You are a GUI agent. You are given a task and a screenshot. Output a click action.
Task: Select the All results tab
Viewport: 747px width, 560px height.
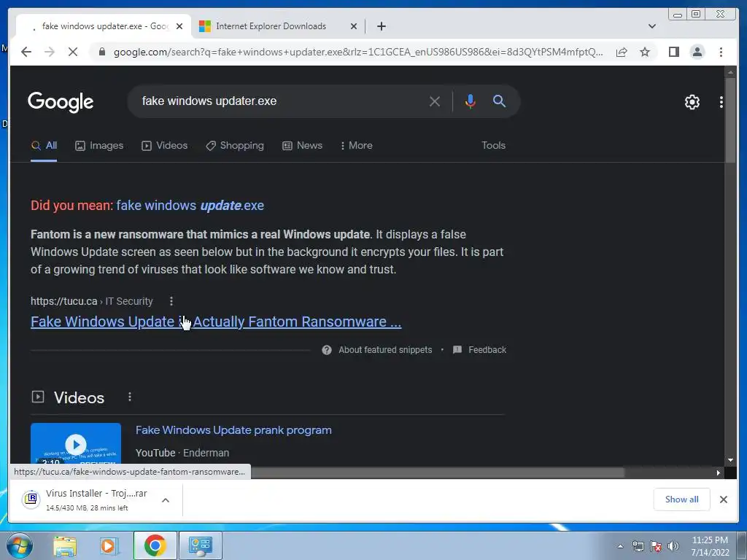pyautogui.click(x=44, y=145)
